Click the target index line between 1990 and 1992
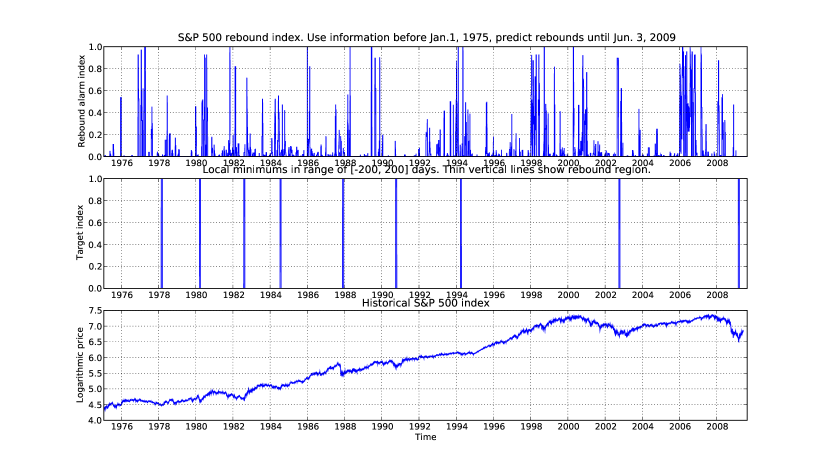 [395, 234]
